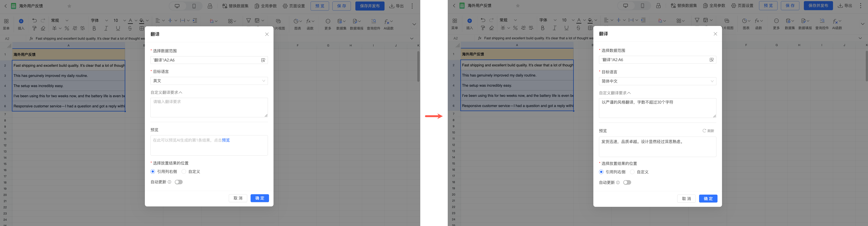868x226 pixels.
Task: Click the format painter icon in right screenshot
Action: tap(483, 28)
